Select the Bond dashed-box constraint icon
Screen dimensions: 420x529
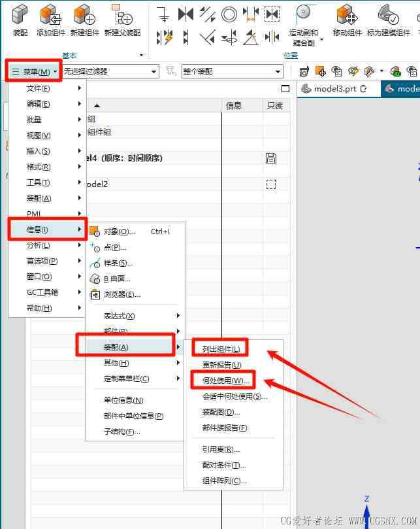272,14
